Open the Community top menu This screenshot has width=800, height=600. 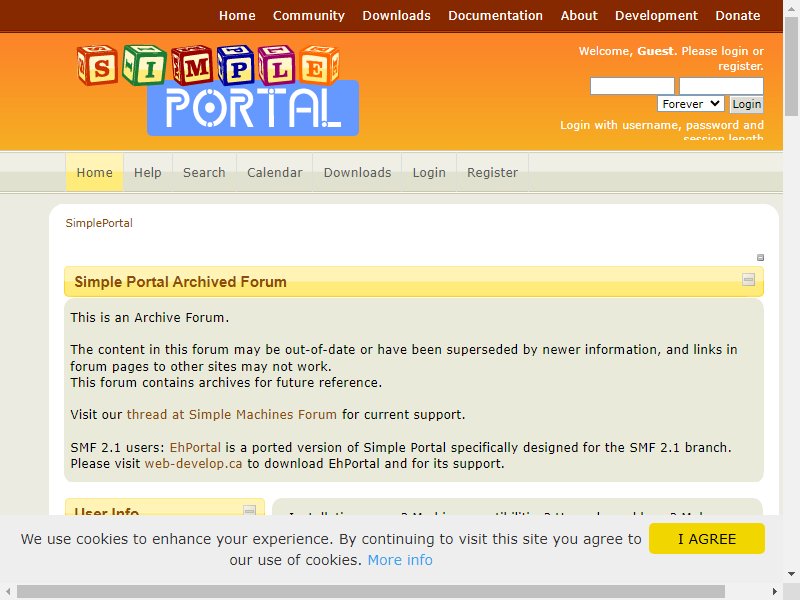pyautogui.click(x=309, y=16)
